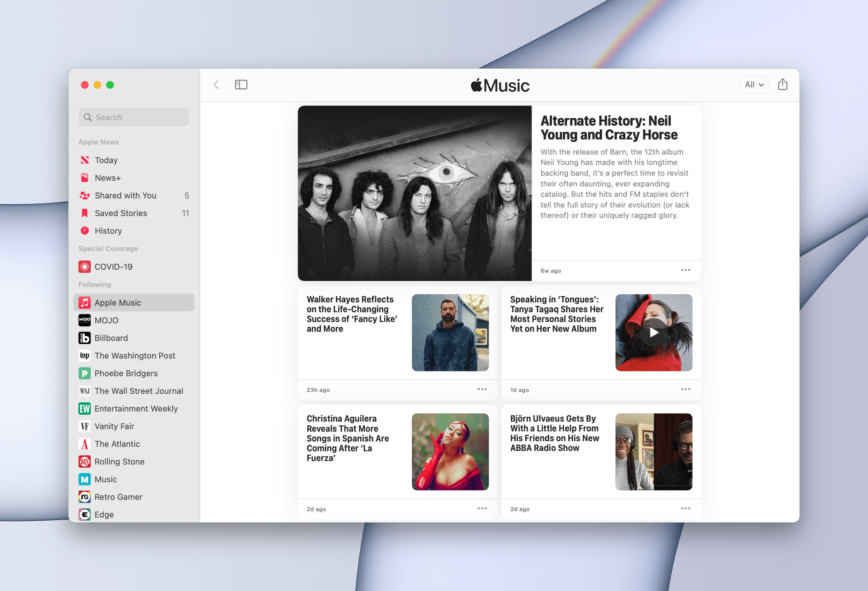Image resolution: width=868 pixels, height=591 pixels.
Task: Open more options for Björn Ulvaeus story
Action: point(686,508)
